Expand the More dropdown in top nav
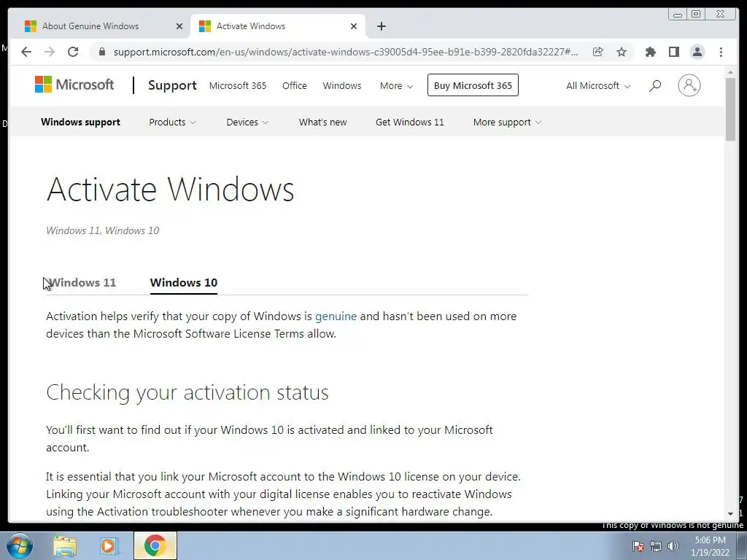This screenshot has width=747, height=560. pyautogui.click(x=396, y=86)
